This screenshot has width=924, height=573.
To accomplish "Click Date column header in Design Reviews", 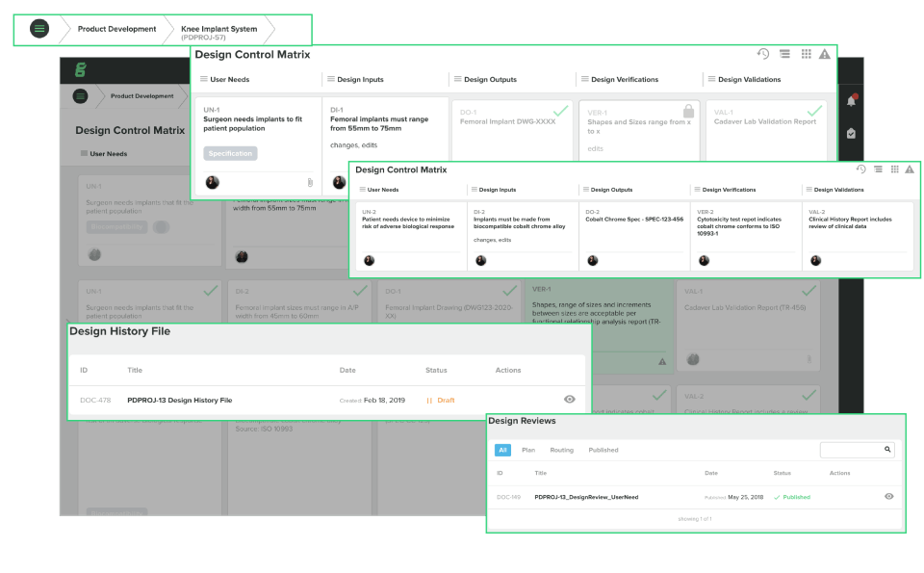I will (x=711, y=473).
